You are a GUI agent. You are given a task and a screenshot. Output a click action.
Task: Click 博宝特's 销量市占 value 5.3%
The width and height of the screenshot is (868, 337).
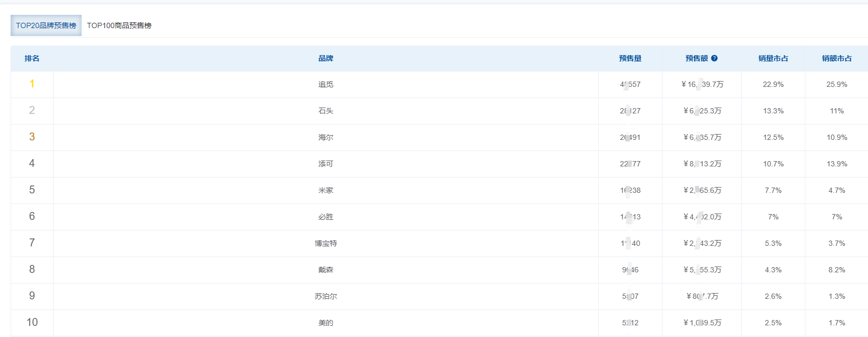click(773, 243)
